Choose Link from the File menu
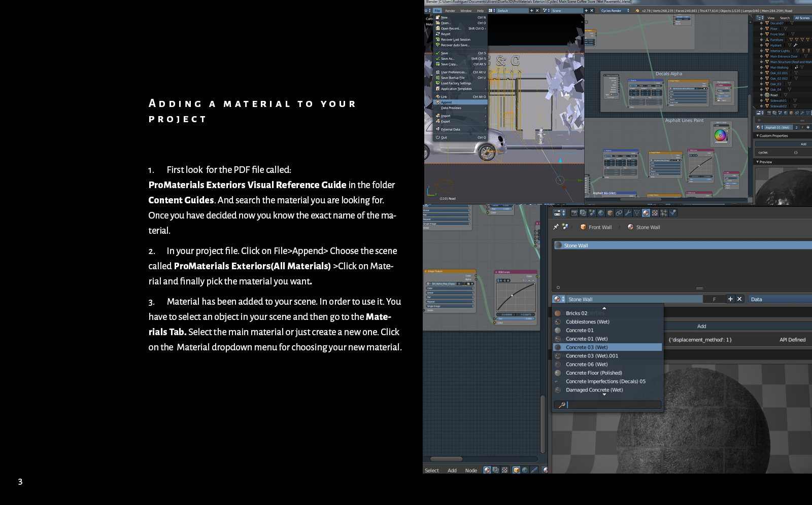Image resolution: width=812 pixels, height=505 pixels. click(460, 96)
